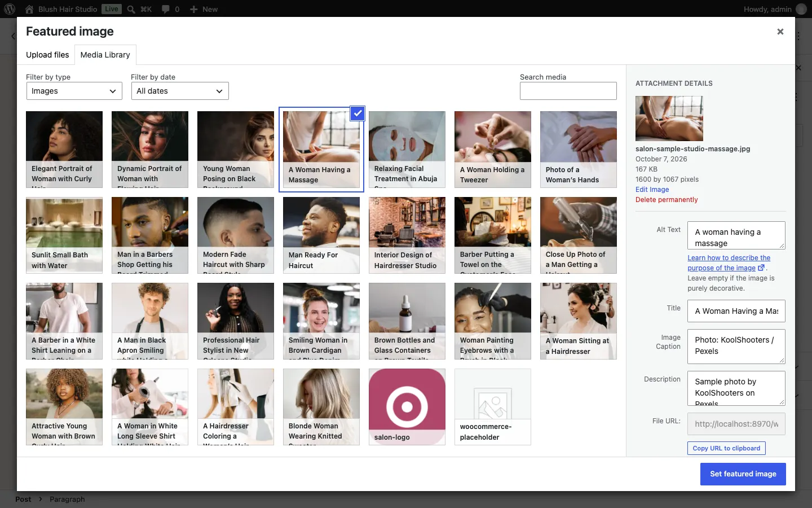Select Man in a Barbers Shop image
This screenshot has height=508, width=812.
tap(150, 235)
